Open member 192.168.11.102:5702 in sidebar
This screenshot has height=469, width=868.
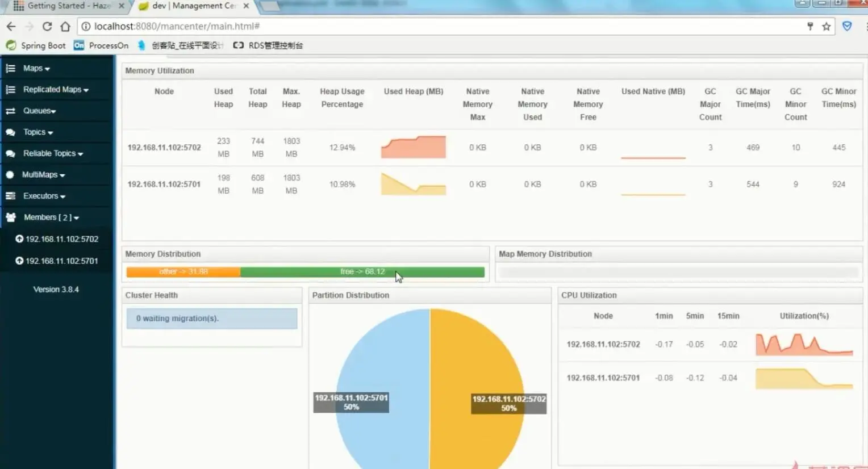[x=62, y=239]
